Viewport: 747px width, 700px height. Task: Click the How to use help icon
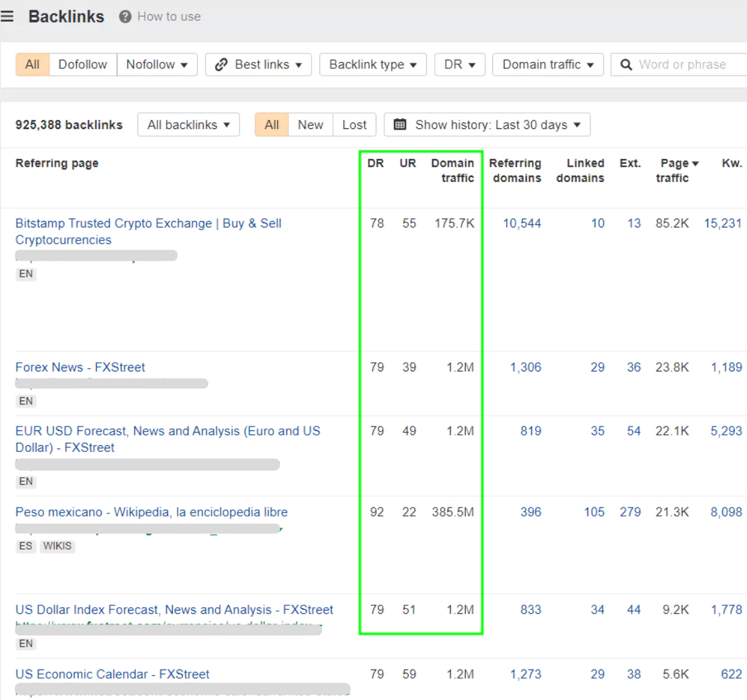125,17
